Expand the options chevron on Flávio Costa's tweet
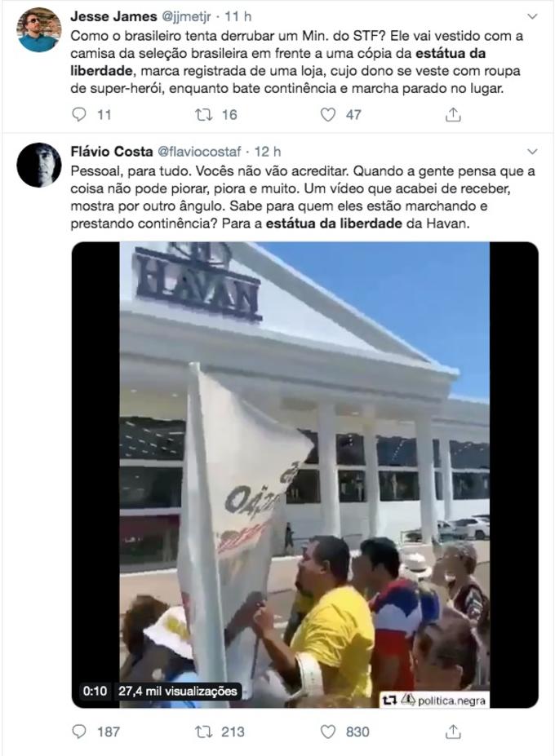Screen dimensions: 555x756 click(532, 152)
